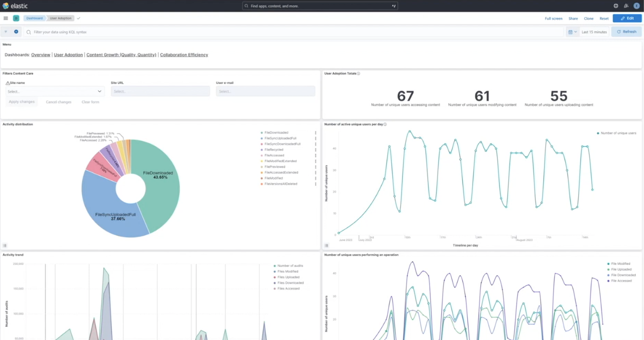Click Cancel changes button
Viewport: 644px width, 340px height.
click(59, 102)
